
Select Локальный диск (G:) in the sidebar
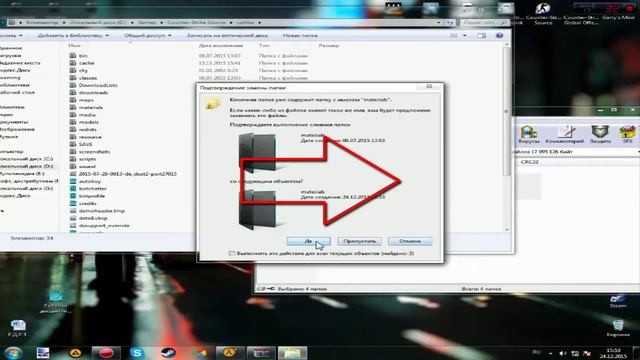[27, 189]
